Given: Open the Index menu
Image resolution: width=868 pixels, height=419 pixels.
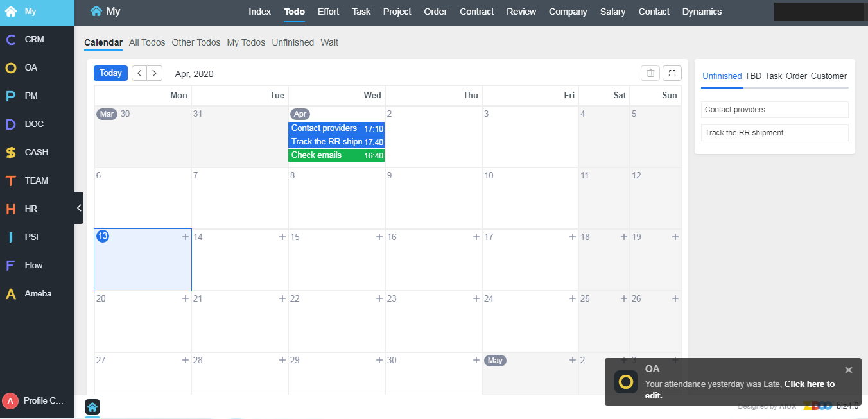Looking at the screenshot, I should click(260, 12).
